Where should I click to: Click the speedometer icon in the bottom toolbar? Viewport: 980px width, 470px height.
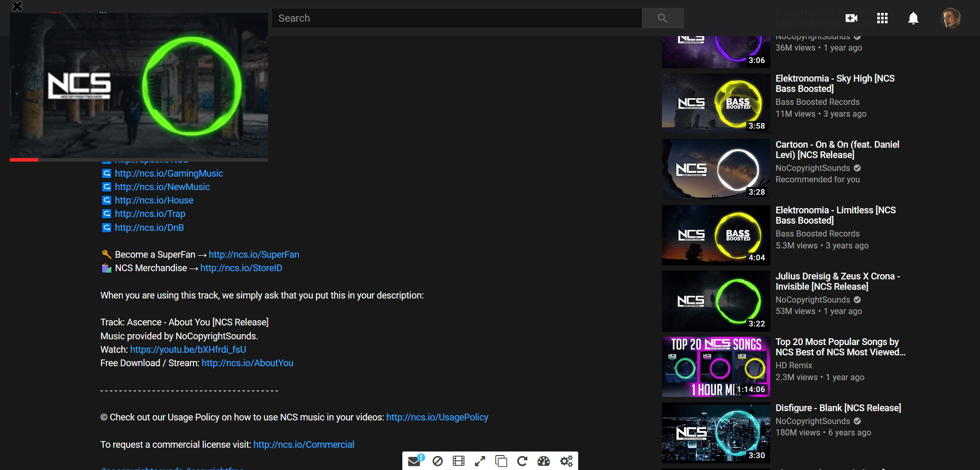click(544, 461)
